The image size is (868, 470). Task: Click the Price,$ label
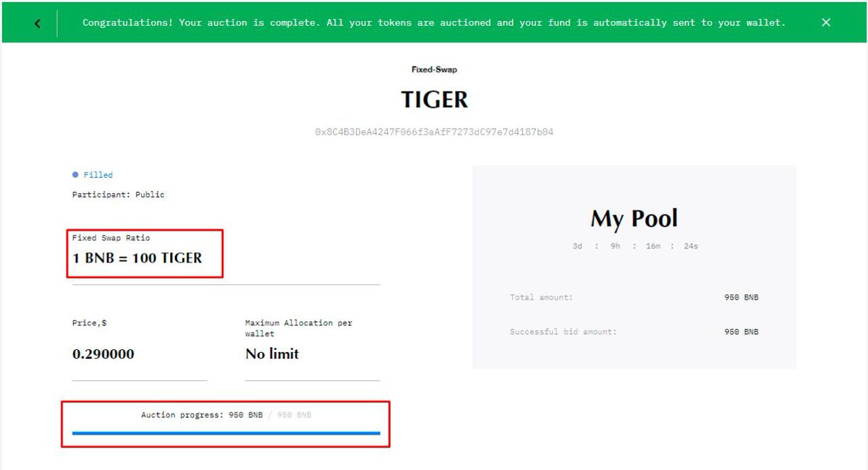click(x=89, y=323)
